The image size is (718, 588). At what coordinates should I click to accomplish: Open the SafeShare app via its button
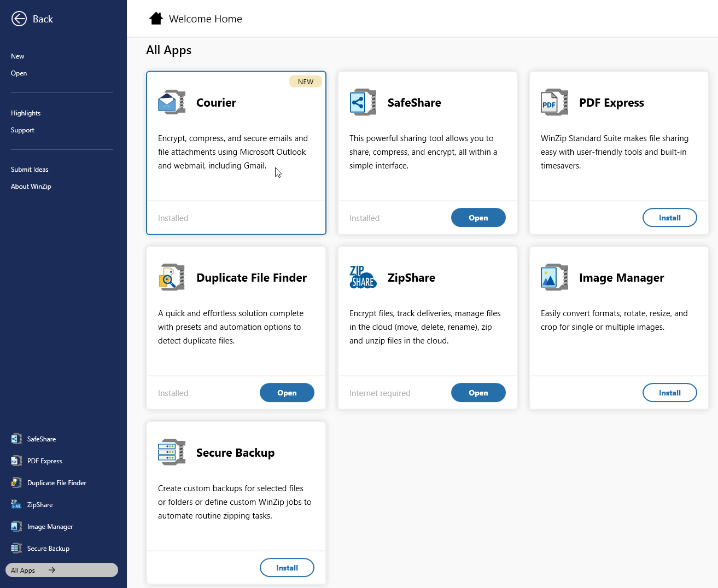tap(478, 218)
